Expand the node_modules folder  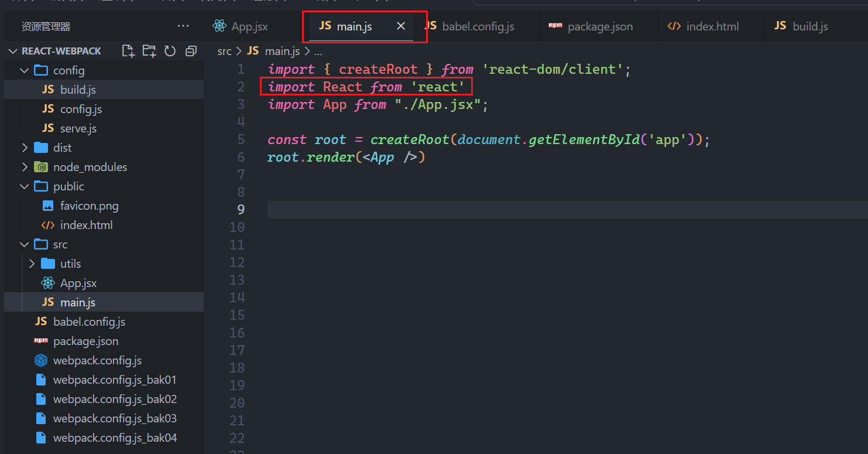[x=24, y=167]
